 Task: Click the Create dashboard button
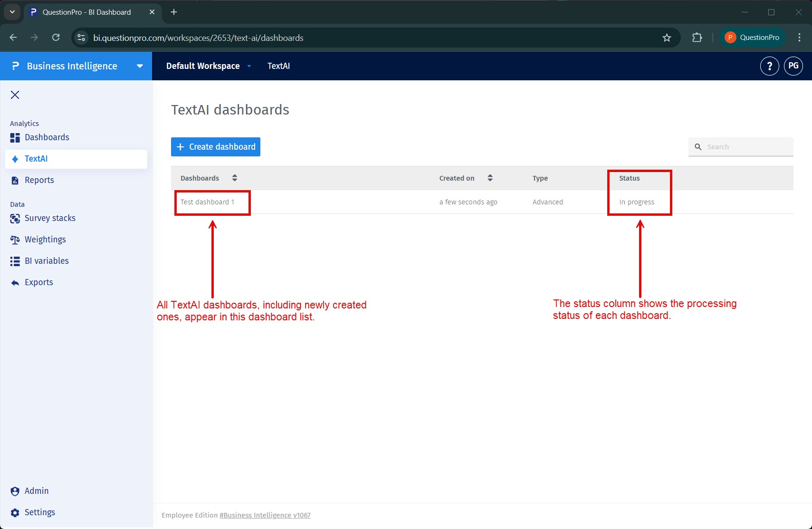click(x=215, y=146)
